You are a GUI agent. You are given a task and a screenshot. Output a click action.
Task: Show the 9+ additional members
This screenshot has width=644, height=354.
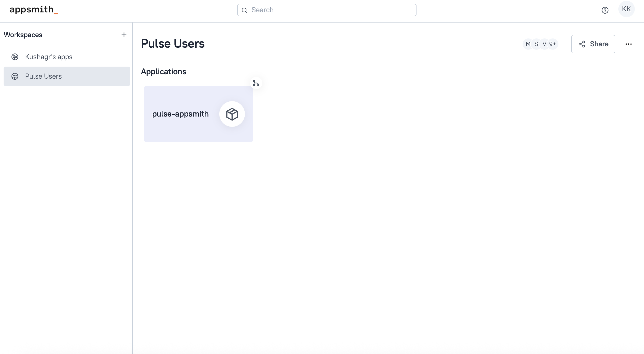553,44
